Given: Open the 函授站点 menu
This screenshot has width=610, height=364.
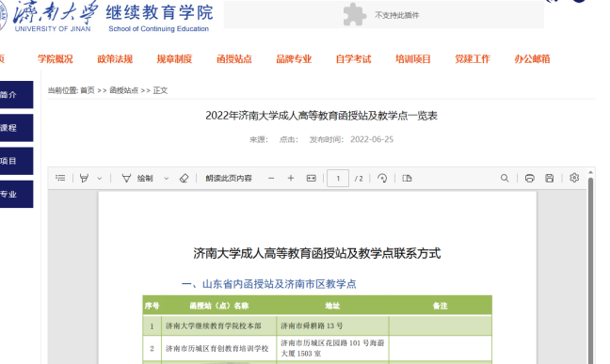Looking at the screenshot, I should coord(234,59).
